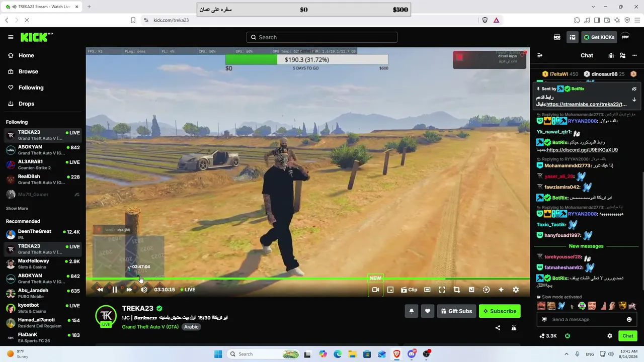The width and height of the screenshot is (644, 362).
Task: Open the Kick hamburger menu
Action: tap(11, 37)
